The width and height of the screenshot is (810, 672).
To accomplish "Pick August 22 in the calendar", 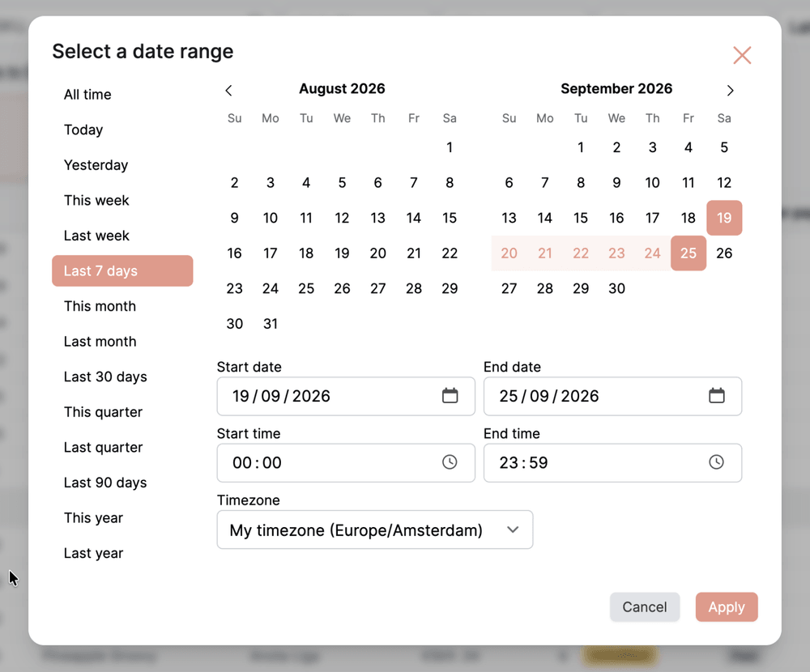I will (x=450, y=253).
